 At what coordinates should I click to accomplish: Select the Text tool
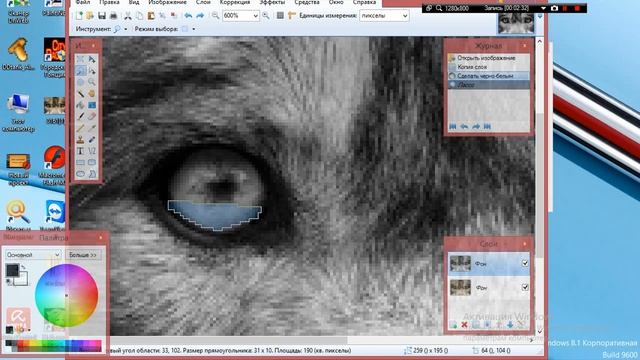tap(80, 151)
